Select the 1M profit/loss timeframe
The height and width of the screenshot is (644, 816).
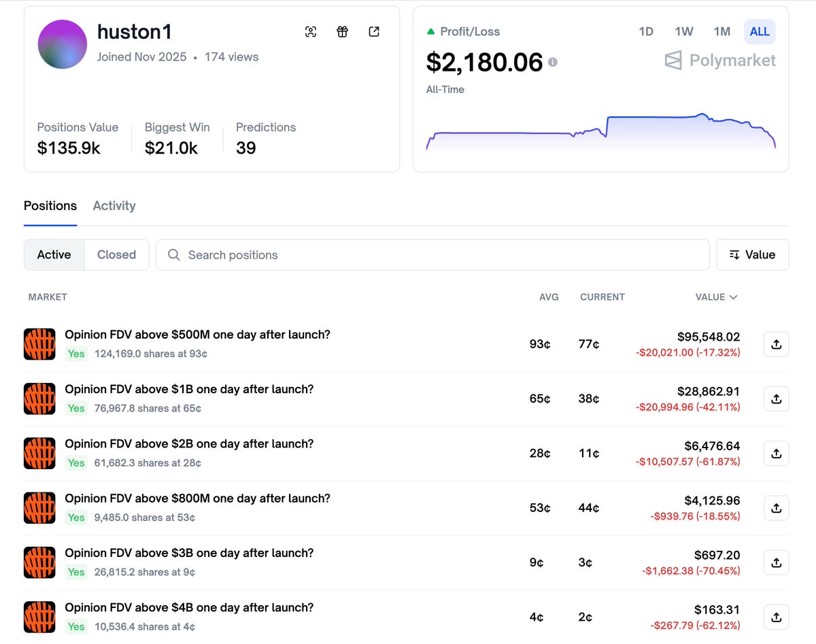tap(721, 32)
